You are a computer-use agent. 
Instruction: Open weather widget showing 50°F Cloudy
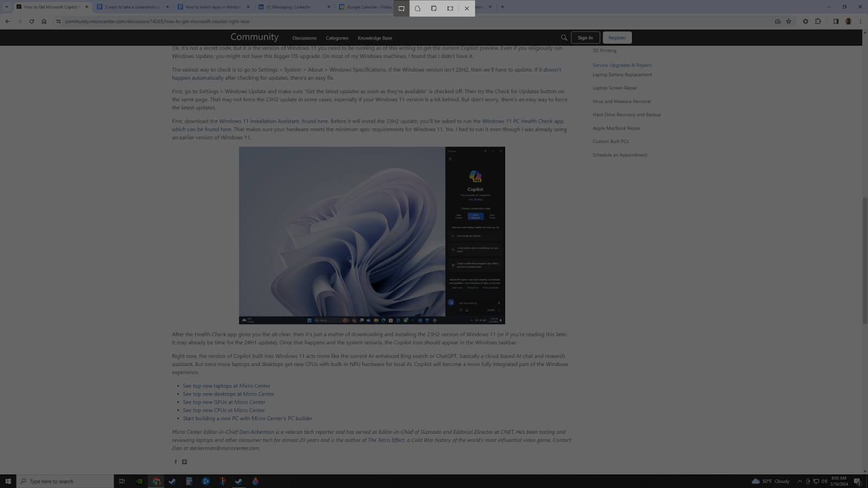[770, 481]
